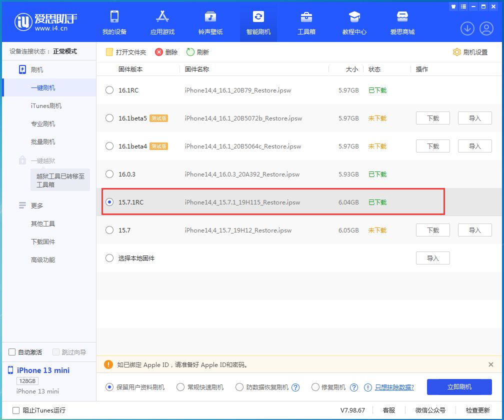The image size is (504, 420).
Task: Click the skin shirt icon in title bar
Action: 453,6
